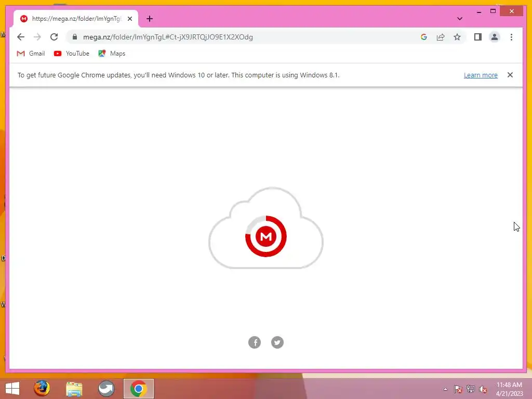Bookmark this tab with star icon
The width and height of the screenshot is (532, 399).
coord(457,37)
